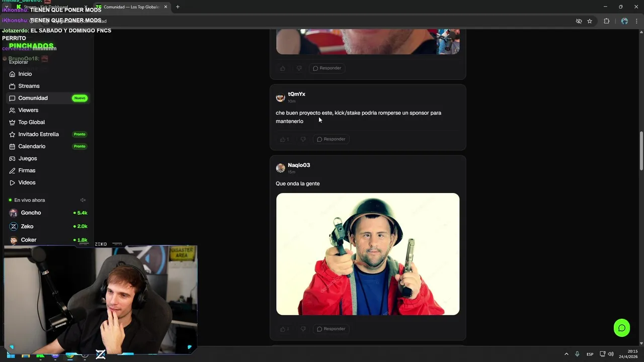Open Coker's live channel
The width and height of the screenshot is (644, 362).
coord(48,240)
